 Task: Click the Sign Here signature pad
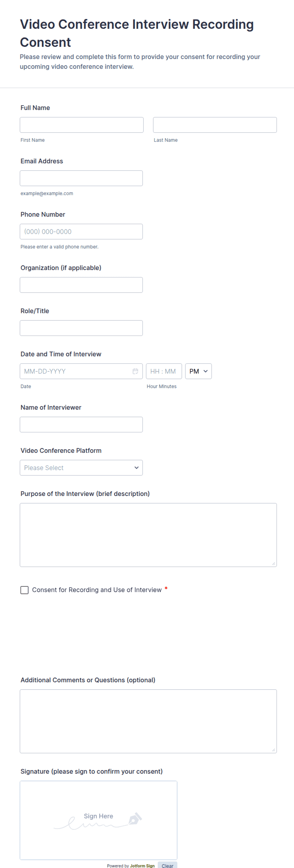(98, 820)
